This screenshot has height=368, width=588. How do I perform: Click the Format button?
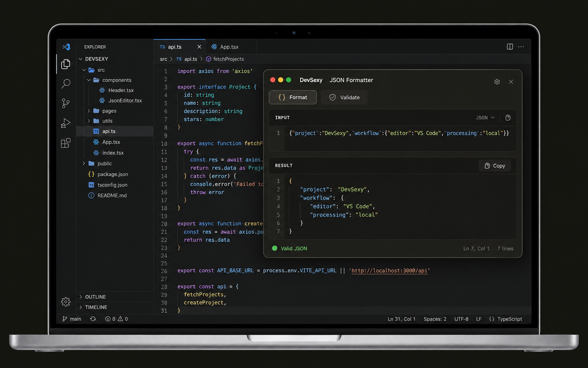pyautogui.click(x=293, y=97)
